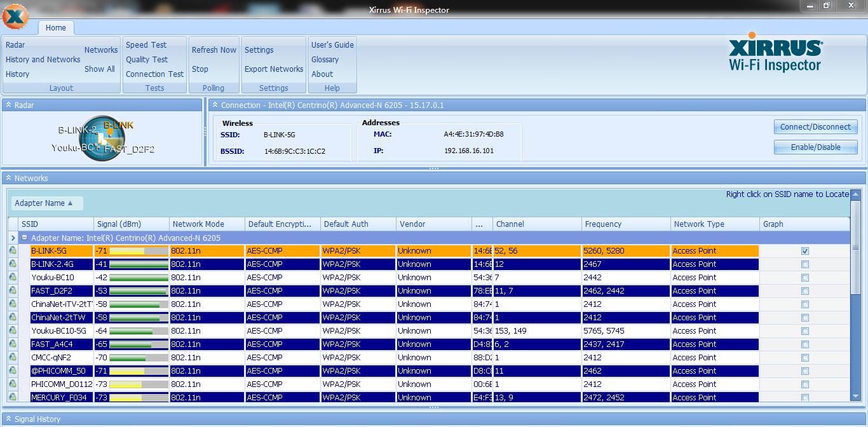Click the network icon beside Youku-BC10 row
Viewport: 868px width, 427px height.
(x=13, y=278)
